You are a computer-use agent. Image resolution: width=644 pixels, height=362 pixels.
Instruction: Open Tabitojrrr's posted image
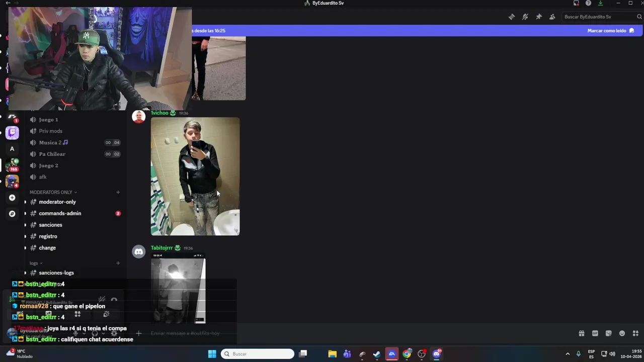click(x=178, y=288)
